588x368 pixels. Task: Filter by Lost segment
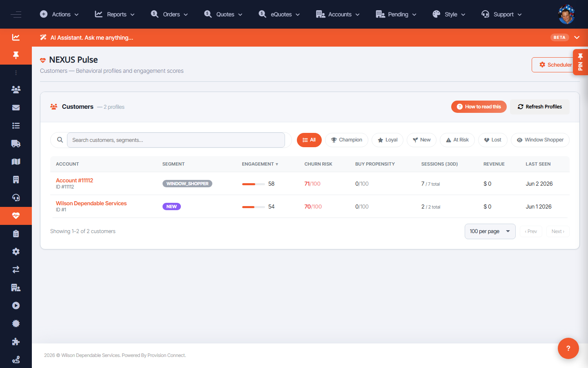[492, 140]
